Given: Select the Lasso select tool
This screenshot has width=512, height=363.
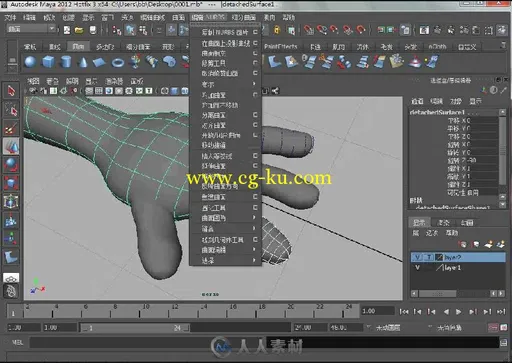Looking at the screenshot, I should click(x=11, y=109).
